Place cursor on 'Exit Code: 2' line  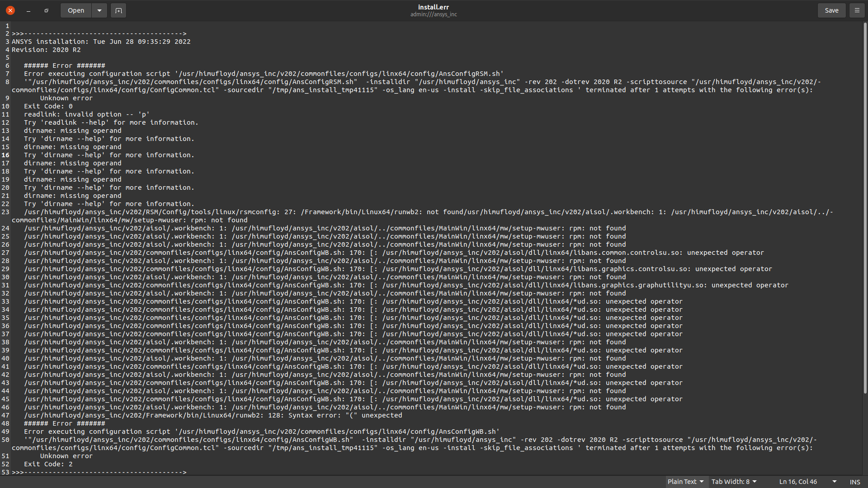[x=48, y=464]
